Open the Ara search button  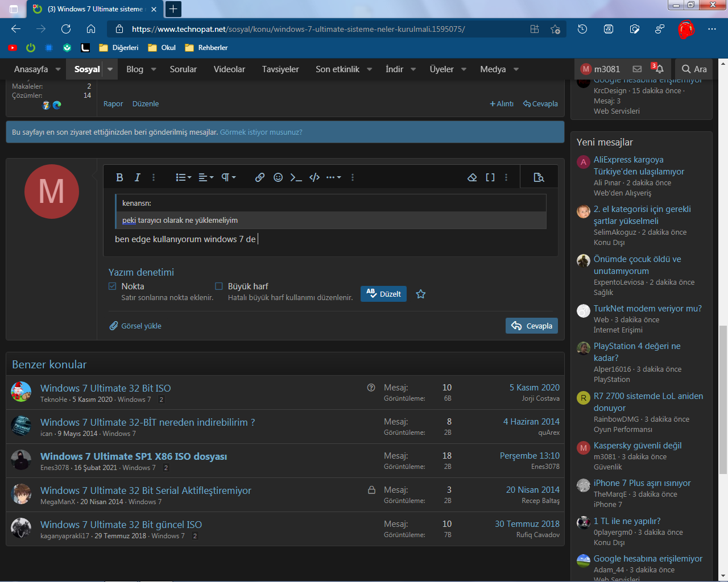(694, 69)
